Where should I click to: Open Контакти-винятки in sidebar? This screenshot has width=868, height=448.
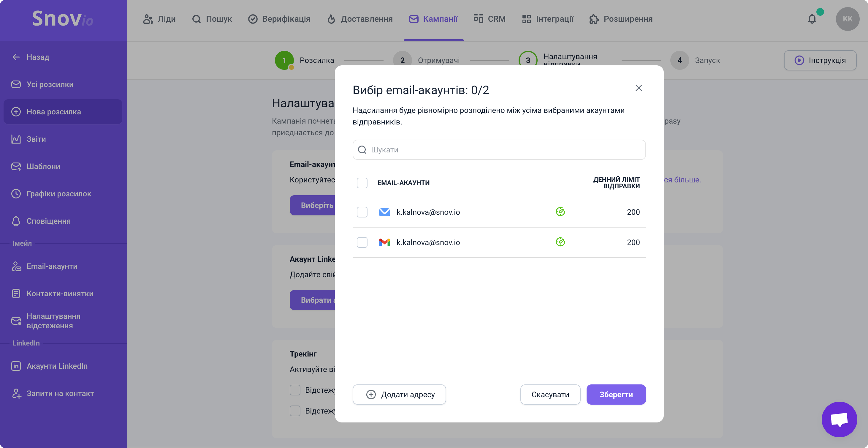click(63, 294)
